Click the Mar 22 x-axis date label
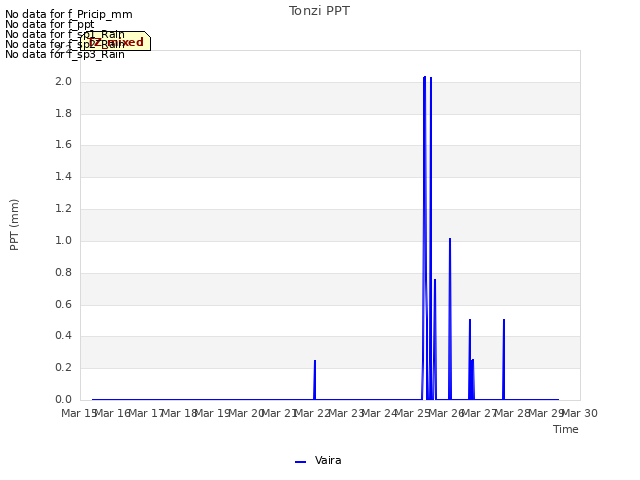Viewport: 640px width, 480px height. pos(312,413)
